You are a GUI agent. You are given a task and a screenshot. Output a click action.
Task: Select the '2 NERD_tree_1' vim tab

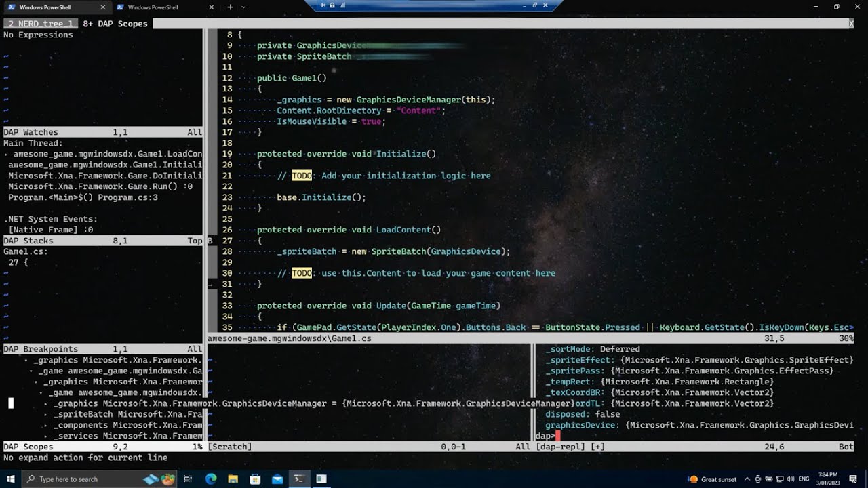point(41,24)
